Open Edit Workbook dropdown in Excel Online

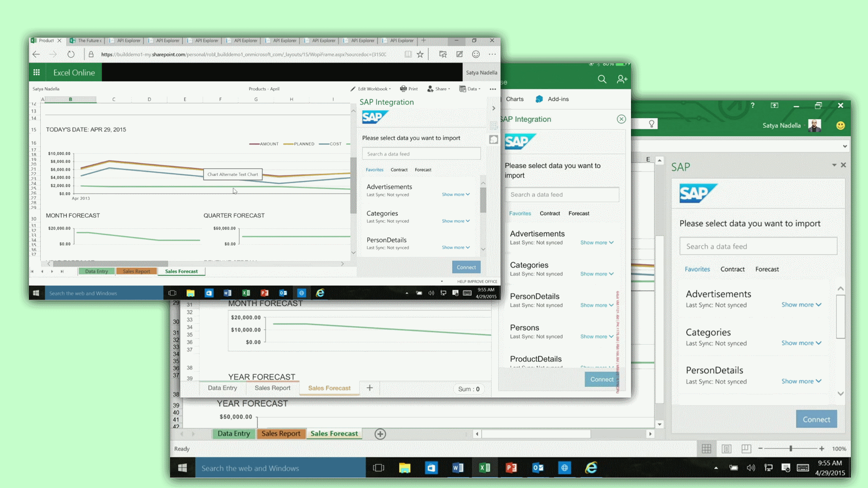pyautogui.click(x=370, y=89)
